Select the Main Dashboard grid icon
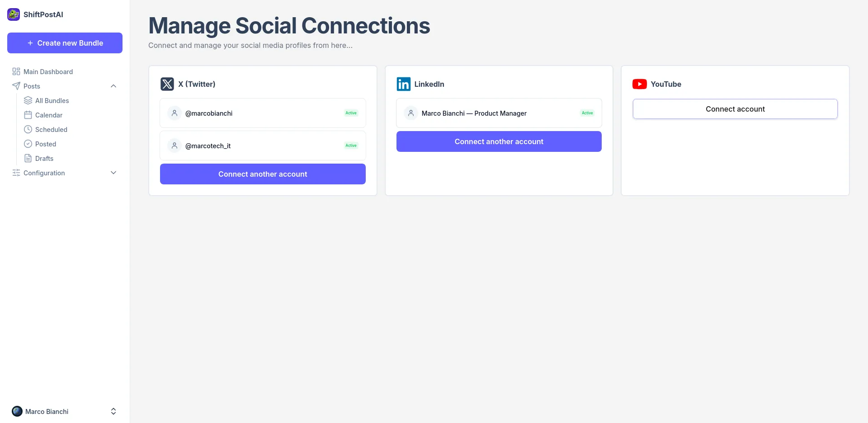 point(16,71)
